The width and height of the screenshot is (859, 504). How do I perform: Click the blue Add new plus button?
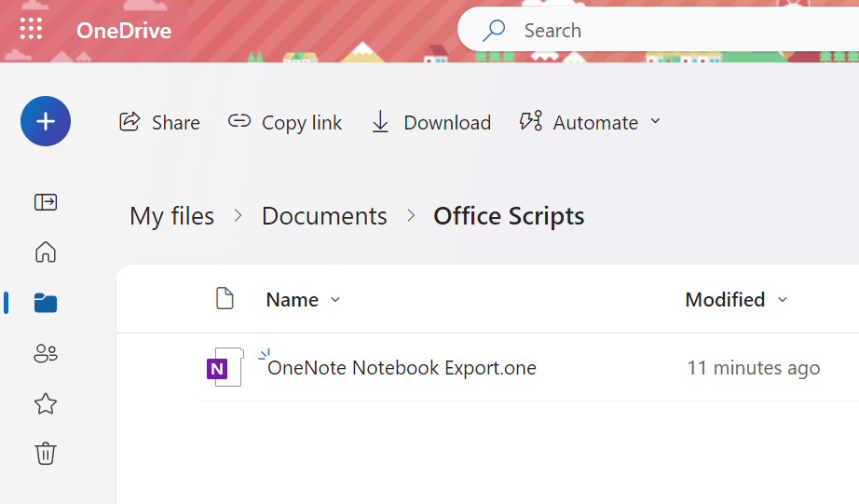click(x=46, y=121)
